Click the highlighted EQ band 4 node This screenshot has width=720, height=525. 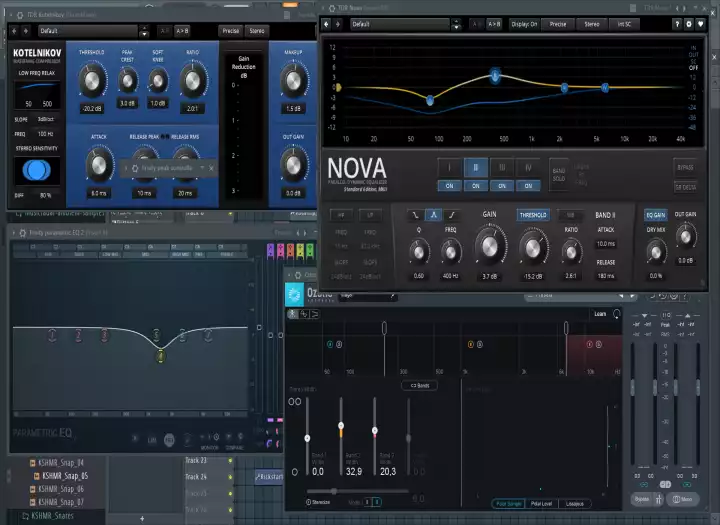pyautogui.click(x=160, y=355)
